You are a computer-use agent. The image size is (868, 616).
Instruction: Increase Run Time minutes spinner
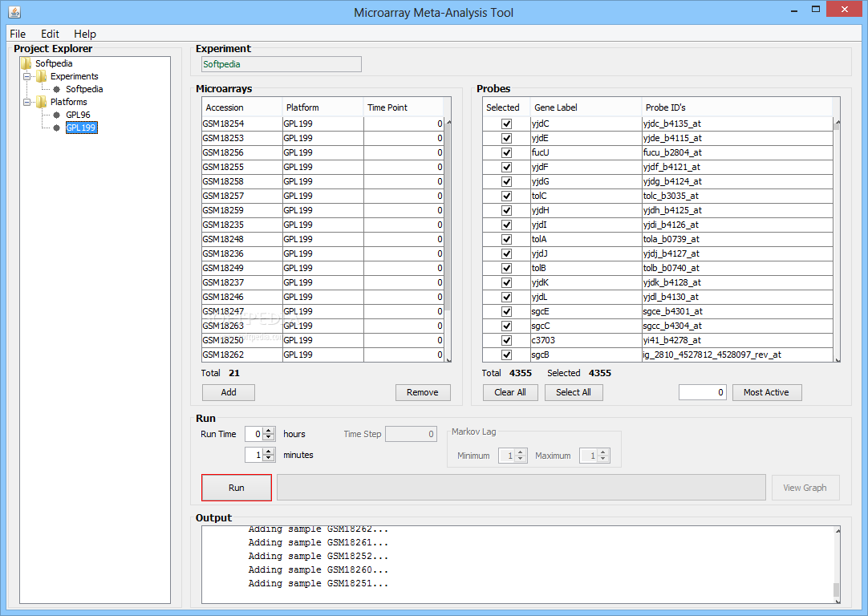click(269, 451)
